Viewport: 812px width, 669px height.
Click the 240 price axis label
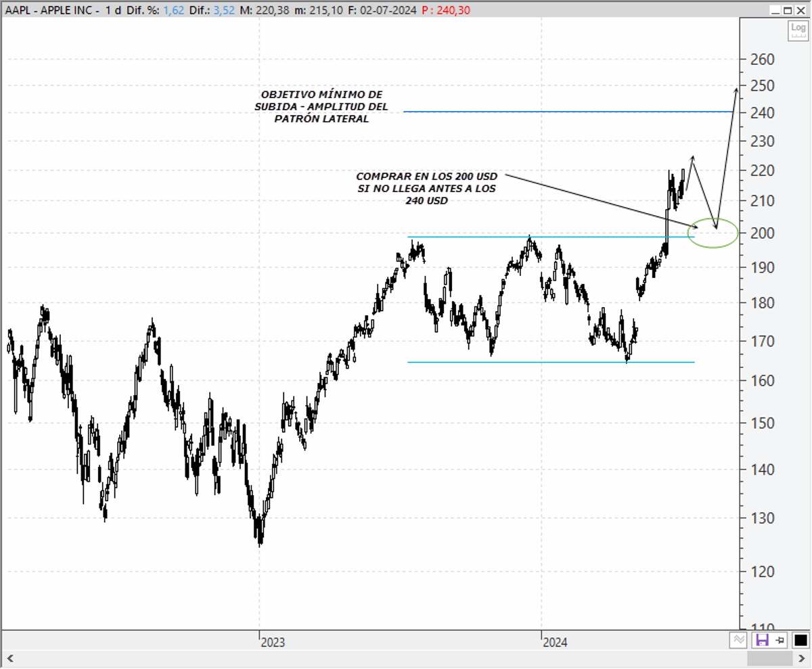[762, 113]
